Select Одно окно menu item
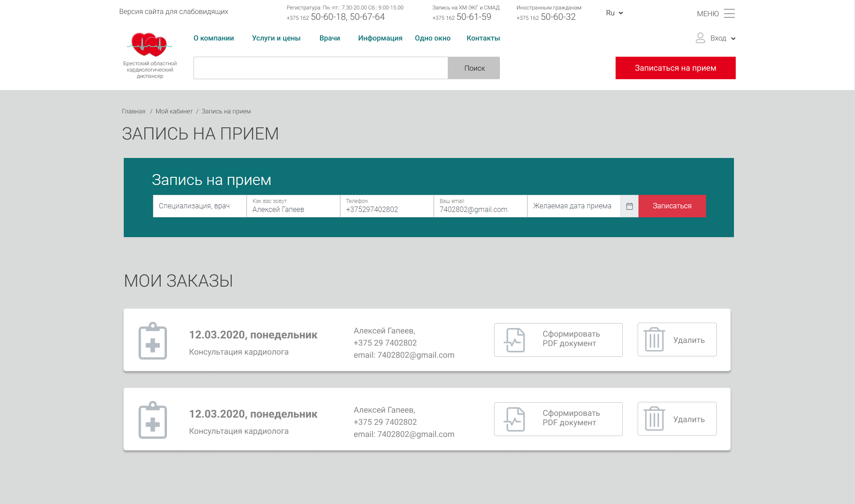The image size is (855, 504). 433,38
